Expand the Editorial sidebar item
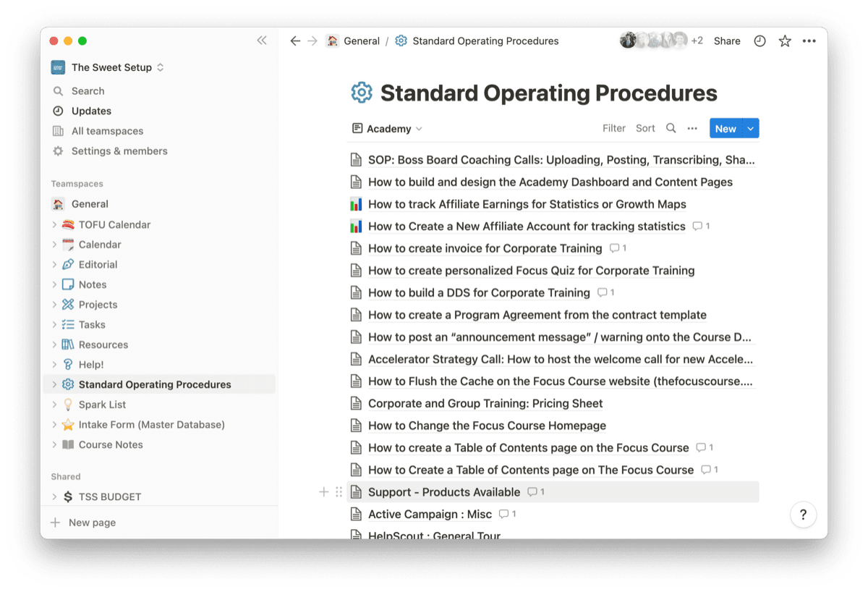The width and height of the screenshot is (868, 592). (54, 264)
